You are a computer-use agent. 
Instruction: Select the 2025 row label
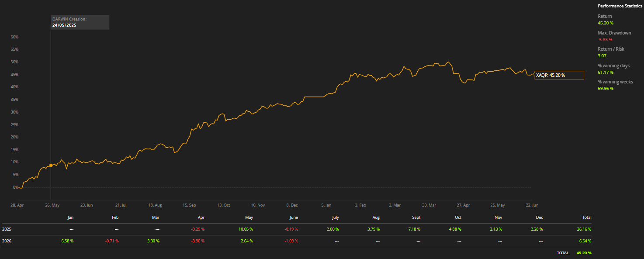point(7,229)
